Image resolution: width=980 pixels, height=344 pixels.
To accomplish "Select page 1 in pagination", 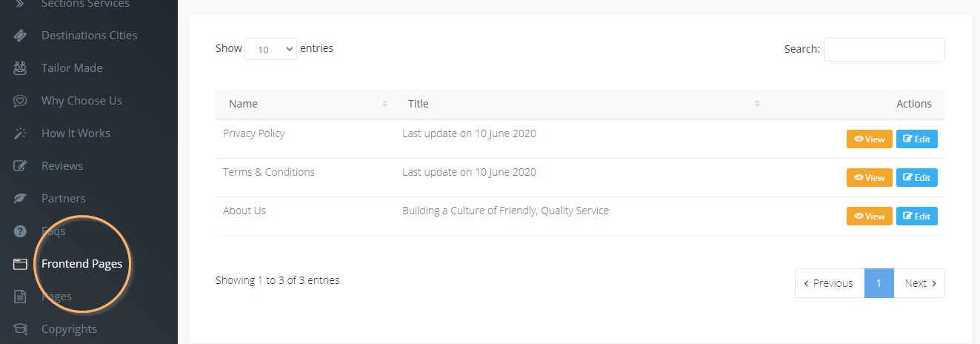I will (x=879, y=283).
